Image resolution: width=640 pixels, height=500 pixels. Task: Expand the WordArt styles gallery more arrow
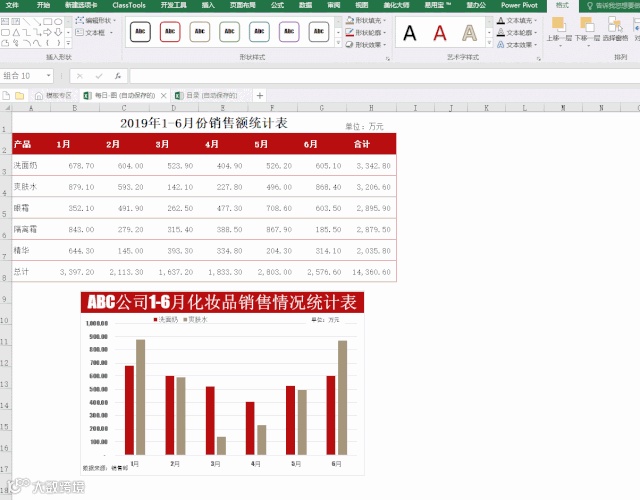point(489,42)
